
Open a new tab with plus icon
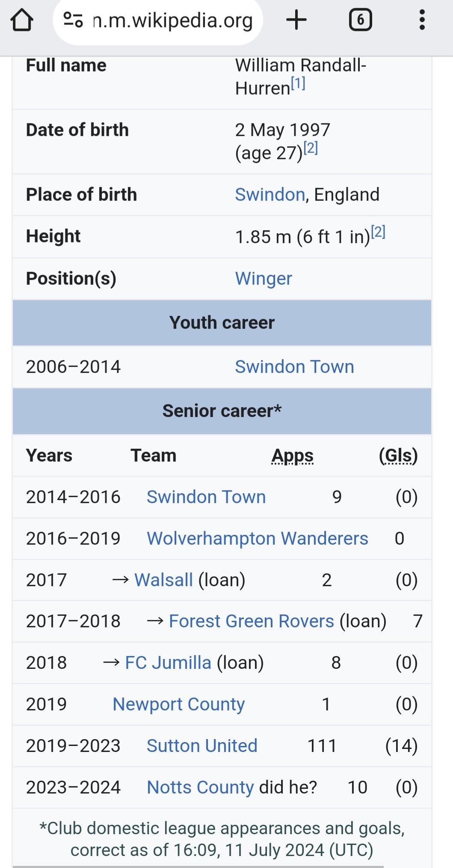(x=296, y=20)
